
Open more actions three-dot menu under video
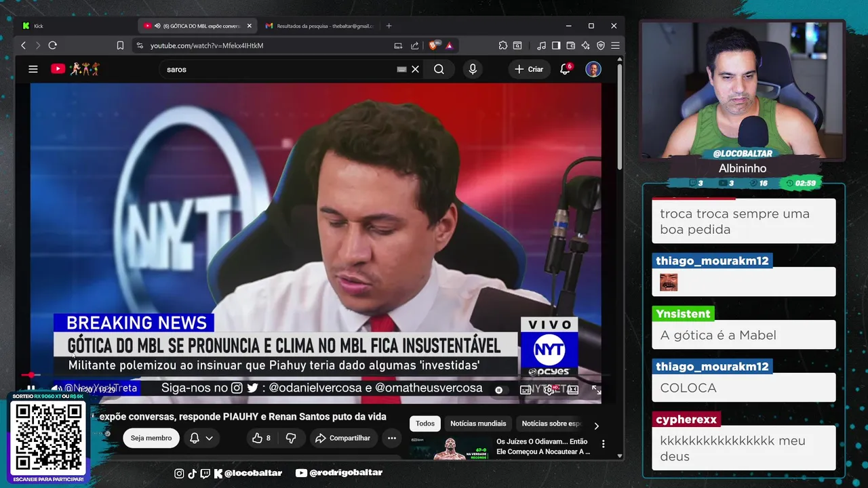(x=392, y=438)
